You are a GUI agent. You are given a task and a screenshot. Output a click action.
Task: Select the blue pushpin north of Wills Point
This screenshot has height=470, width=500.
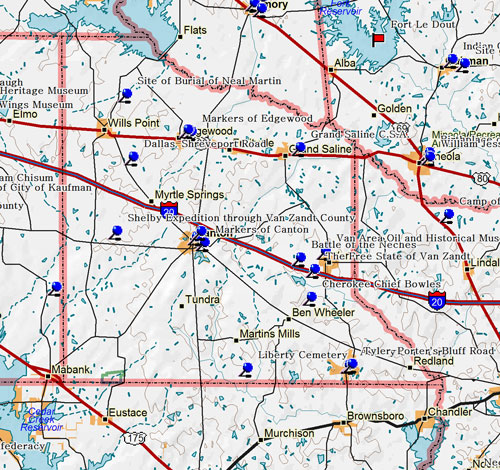(125, 95)
